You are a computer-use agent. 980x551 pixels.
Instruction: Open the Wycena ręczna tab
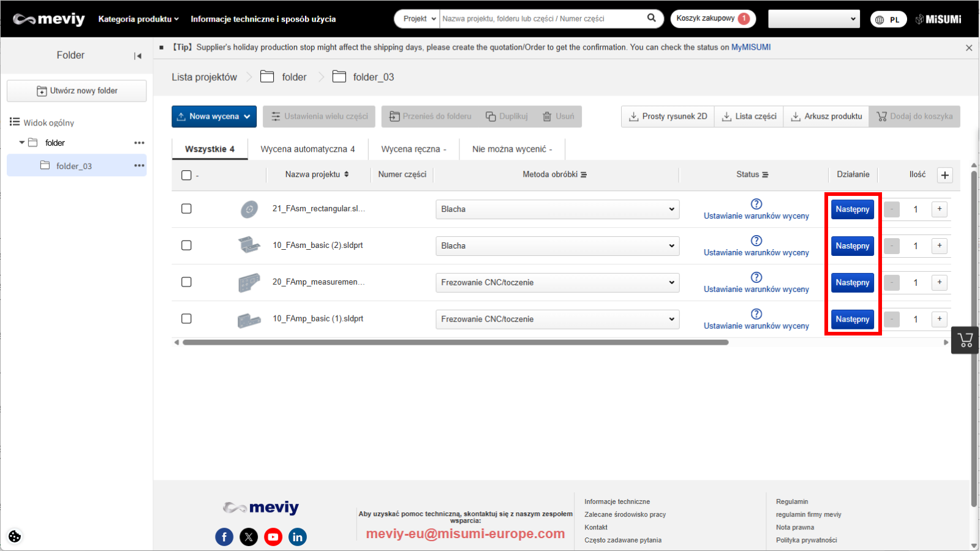tap(413, 149)
